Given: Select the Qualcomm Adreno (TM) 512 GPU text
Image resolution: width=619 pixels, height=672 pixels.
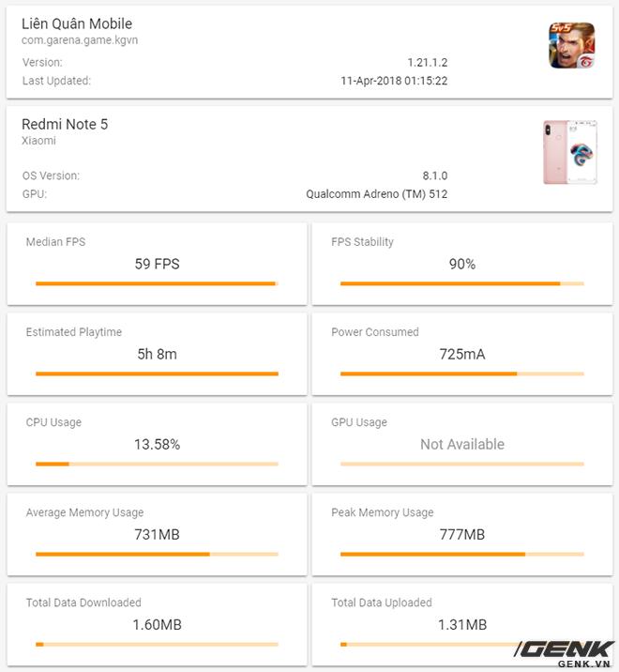Looking at the screenshot, I should [x=376, y=194].
